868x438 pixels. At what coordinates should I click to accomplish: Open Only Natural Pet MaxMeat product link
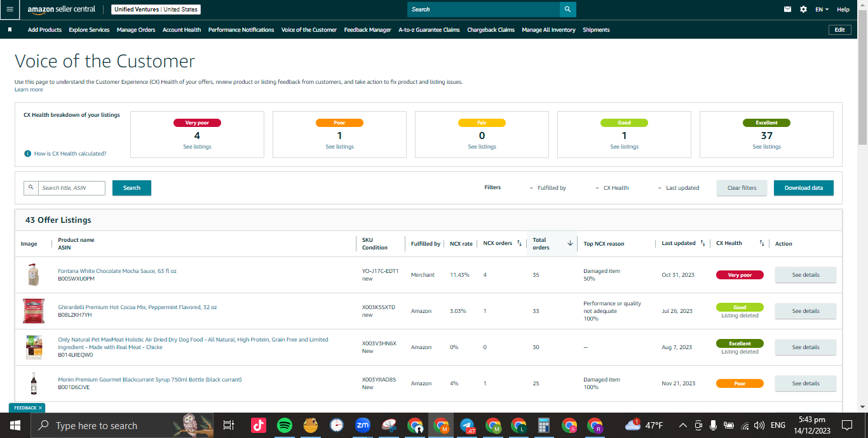click(x=193, y=343)
